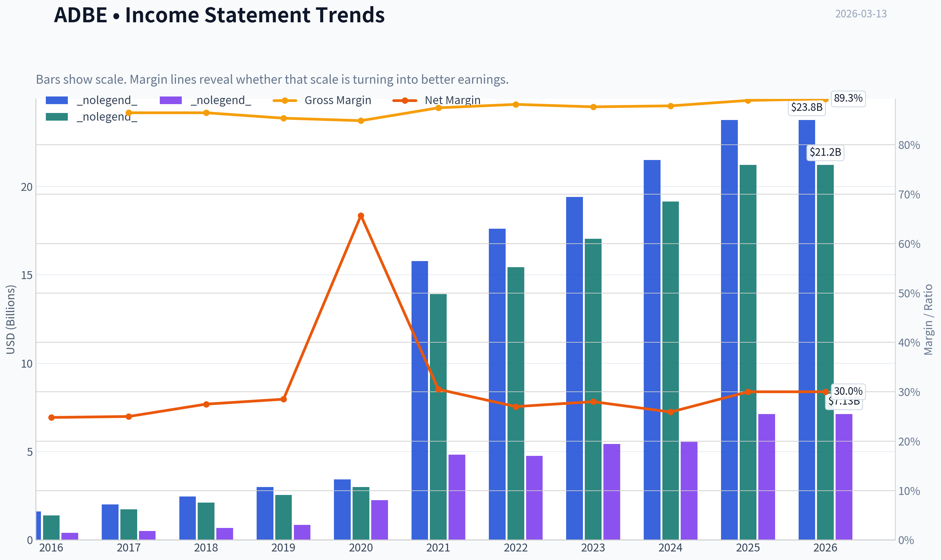The width and height of the screenshot is (941, 560).
Task: Click the 2020 x-axis label
Action: (361, 548)
